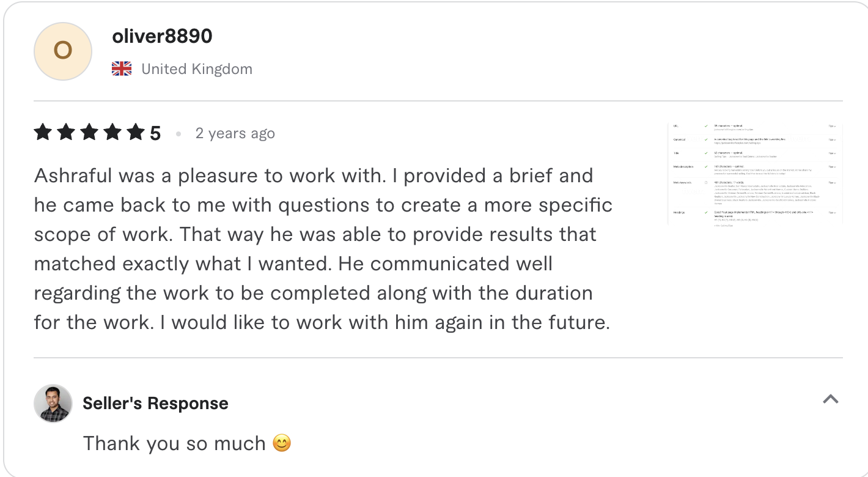Click the United Kingdom flag icon

pos(121,68)
